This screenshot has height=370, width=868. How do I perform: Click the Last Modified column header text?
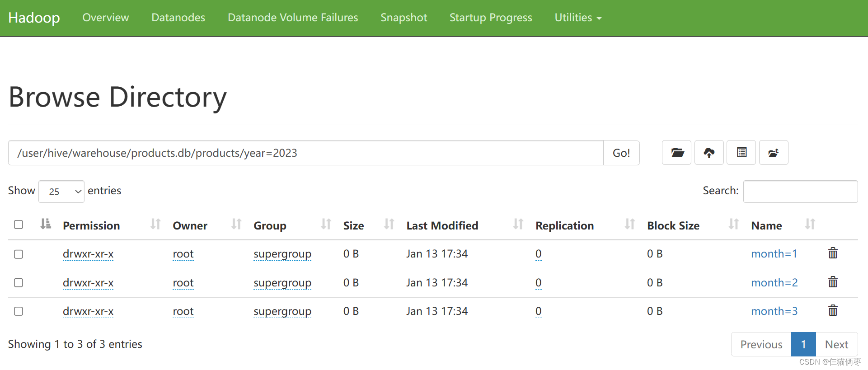pyautogui.click(x=442, y=225)
